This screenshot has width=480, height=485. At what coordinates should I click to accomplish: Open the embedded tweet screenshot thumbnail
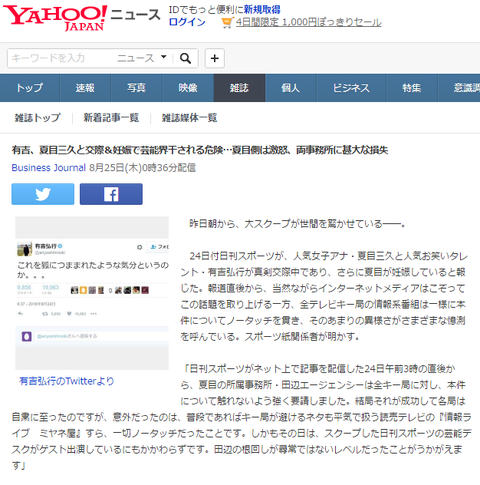[92, 293]
